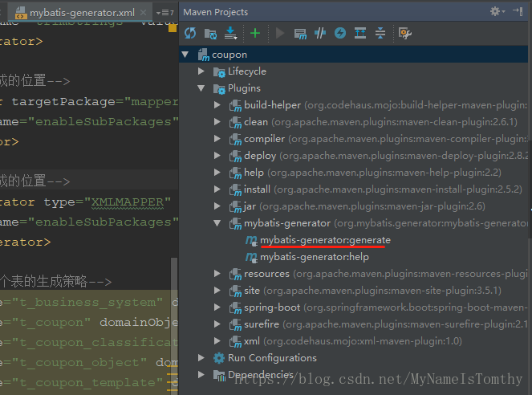The width and height of the screenshot is (532, 395).
Task: Click Execute Maven Goal icon
Action: [300, 34]
